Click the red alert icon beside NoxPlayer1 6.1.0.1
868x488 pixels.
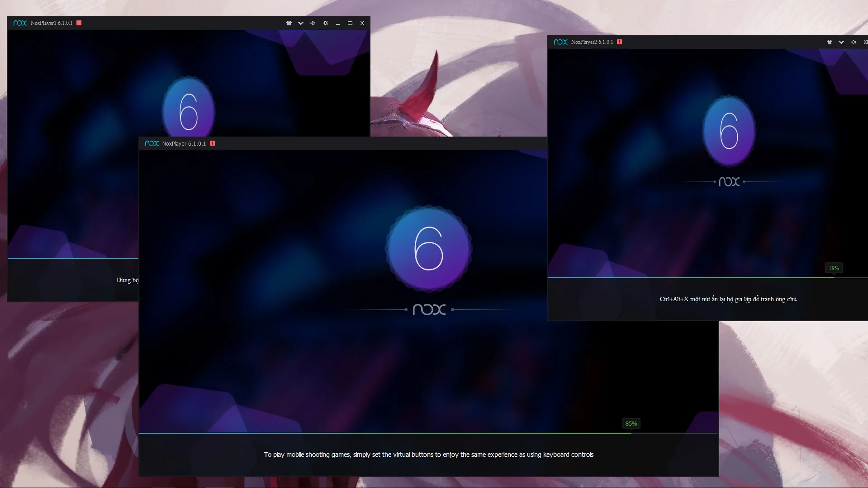click(79, 23)
